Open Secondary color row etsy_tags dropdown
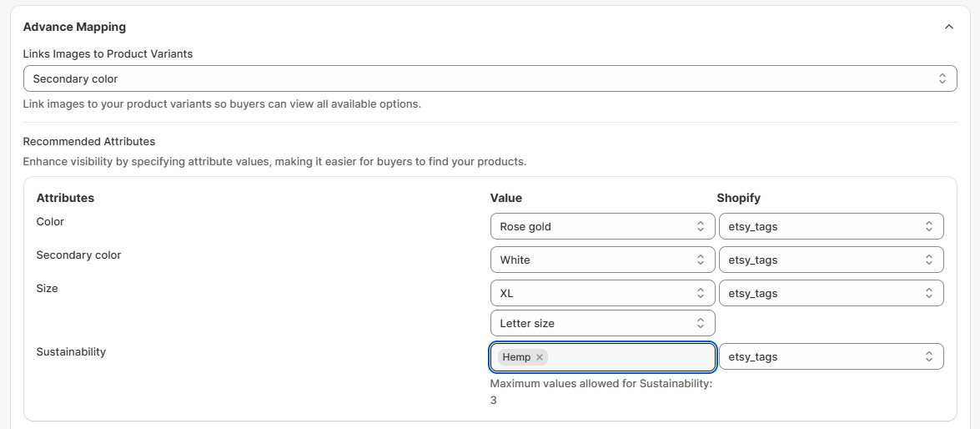This screenshot has height=429, width=980. point(832,260)
